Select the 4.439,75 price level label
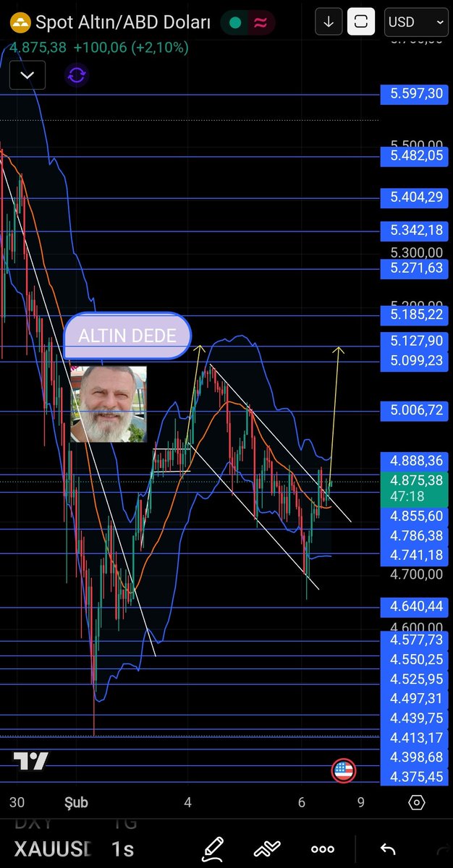The image size is (453, 868). pos(416,718)
